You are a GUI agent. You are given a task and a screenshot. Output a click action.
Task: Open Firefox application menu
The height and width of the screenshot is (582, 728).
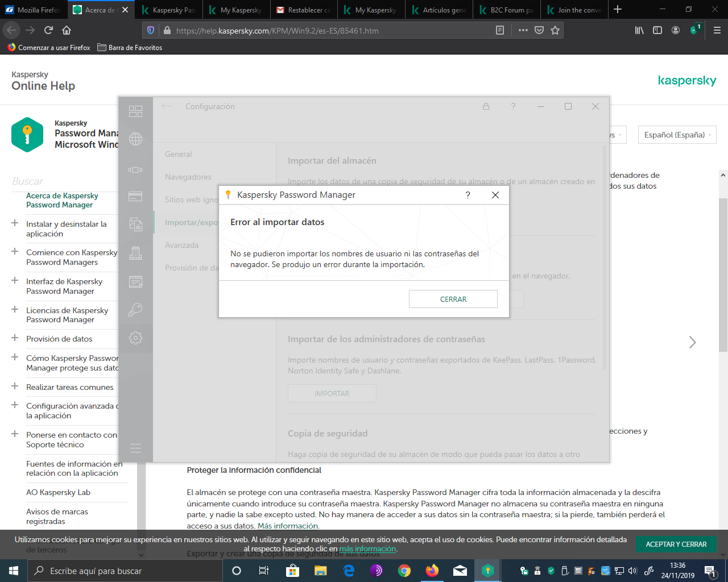(717, 31)
